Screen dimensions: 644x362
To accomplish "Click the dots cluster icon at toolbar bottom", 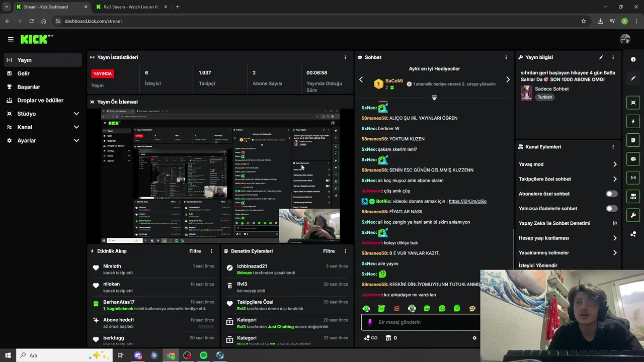I will point(633,234).
